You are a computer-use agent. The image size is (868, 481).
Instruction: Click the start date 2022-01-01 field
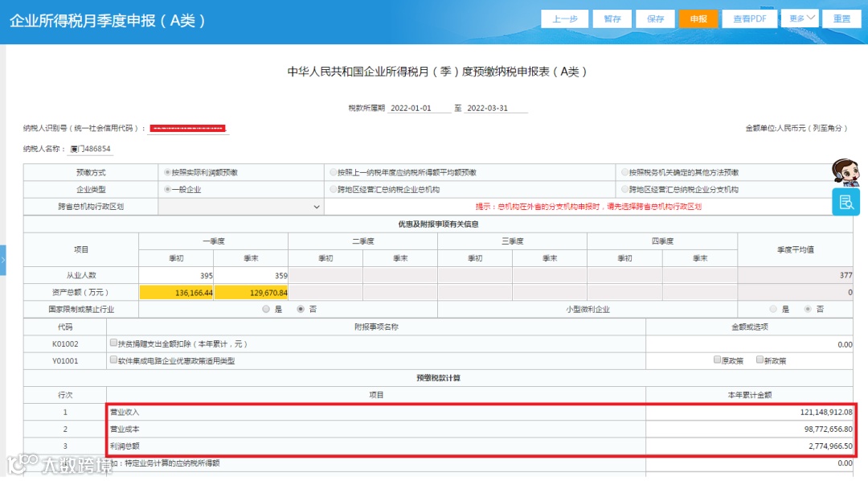[419, 108]
